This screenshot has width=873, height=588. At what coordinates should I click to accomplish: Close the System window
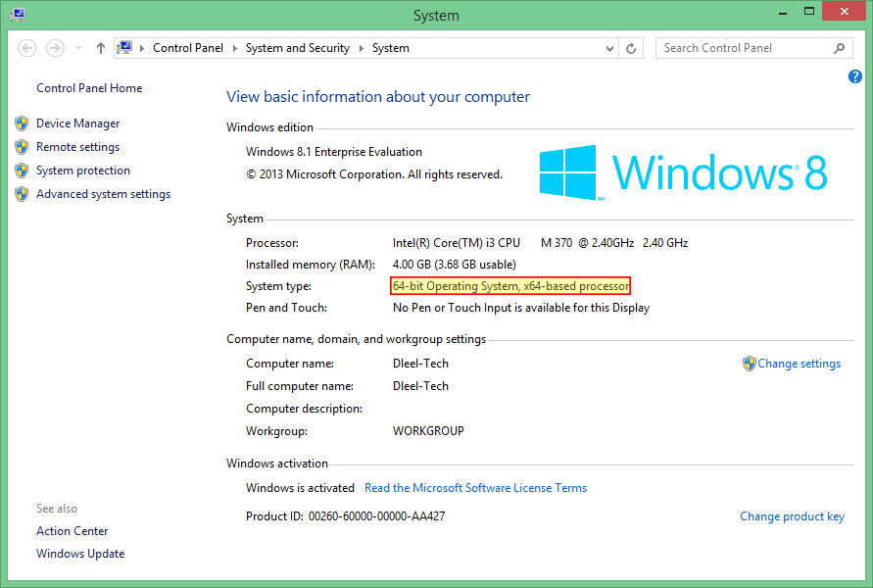coord(844,12)
